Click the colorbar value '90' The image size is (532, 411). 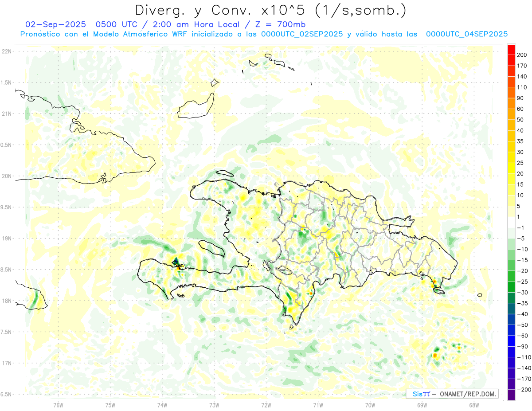[x=521, y=98]
